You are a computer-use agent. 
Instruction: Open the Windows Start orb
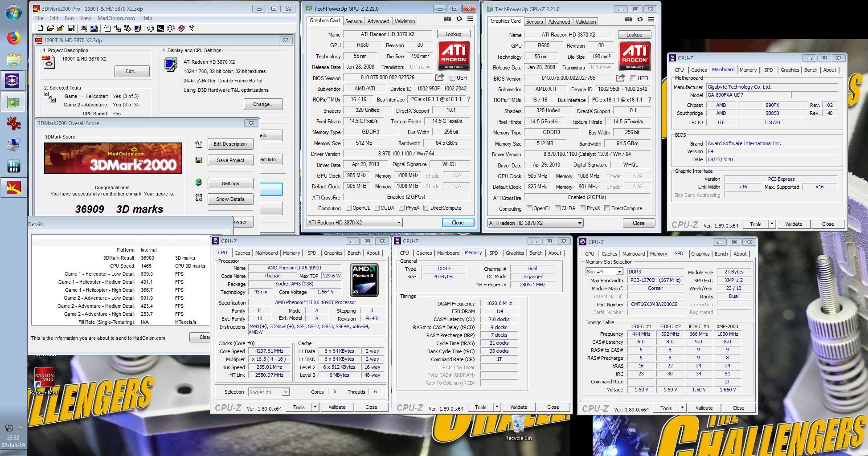click(x=13, y=13)
